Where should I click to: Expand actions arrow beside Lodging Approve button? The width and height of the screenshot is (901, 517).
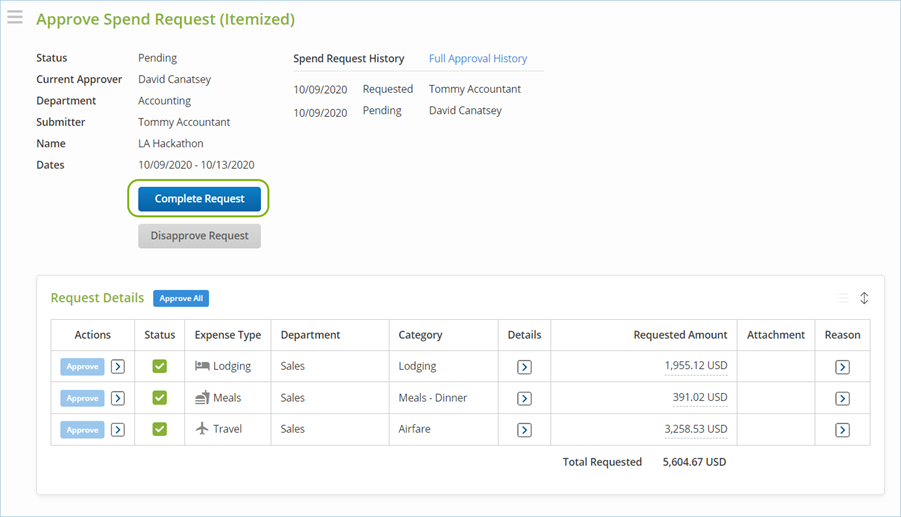[118, 367]
